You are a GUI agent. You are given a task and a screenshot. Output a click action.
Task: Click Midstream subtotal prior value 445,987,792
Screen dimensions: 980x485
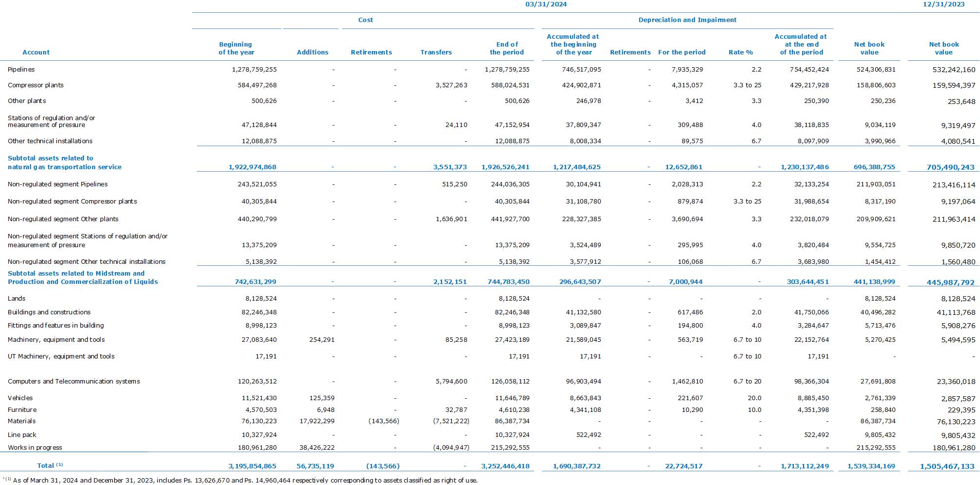(951, 282)
